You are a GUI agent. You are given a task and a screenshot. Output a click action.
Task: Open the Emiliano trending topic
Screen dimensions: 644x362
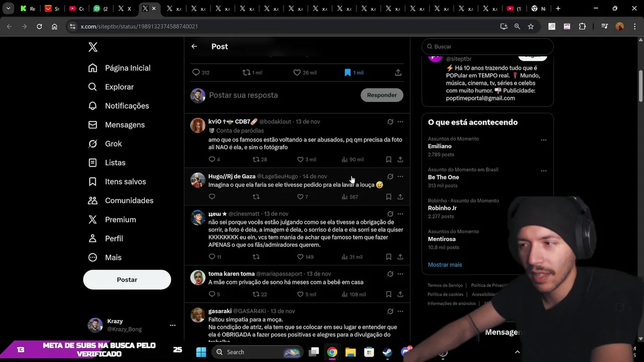440,146
